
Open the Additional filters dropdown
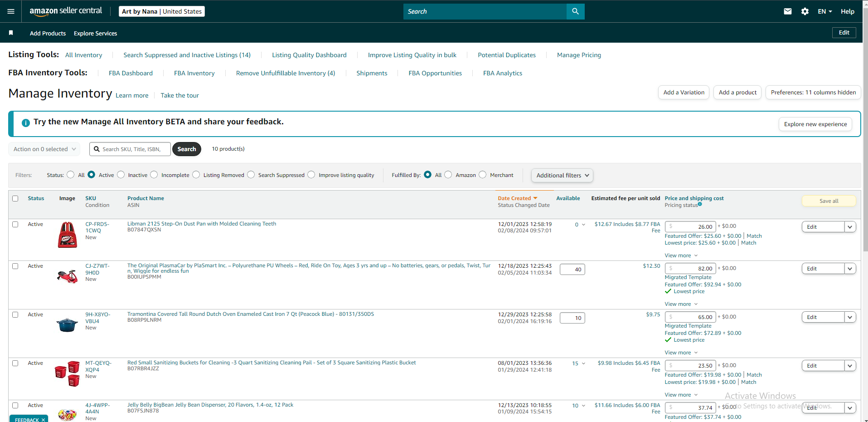click(x=562, y=175)
